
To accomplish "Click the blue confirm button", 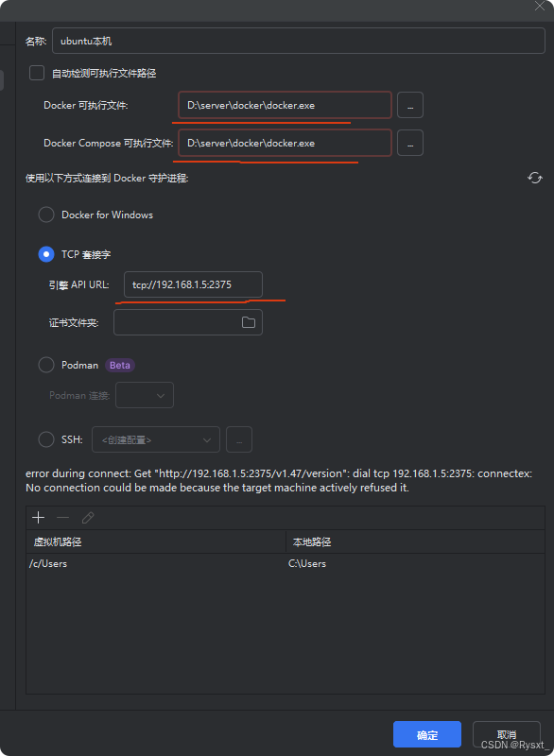I will [427, 734].
